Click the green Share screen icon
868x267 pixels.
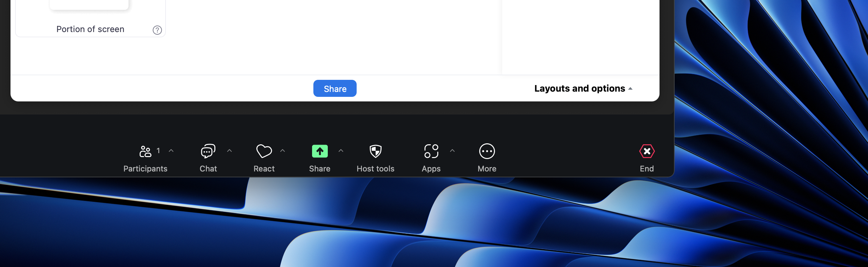(x=319, y=151)
